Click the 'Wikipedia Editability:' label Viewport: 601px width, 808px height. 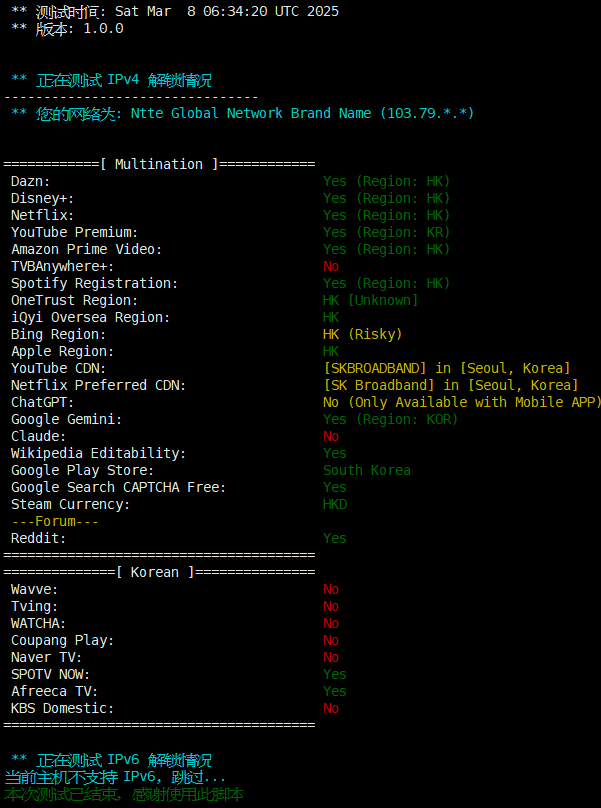coord(98,453)
